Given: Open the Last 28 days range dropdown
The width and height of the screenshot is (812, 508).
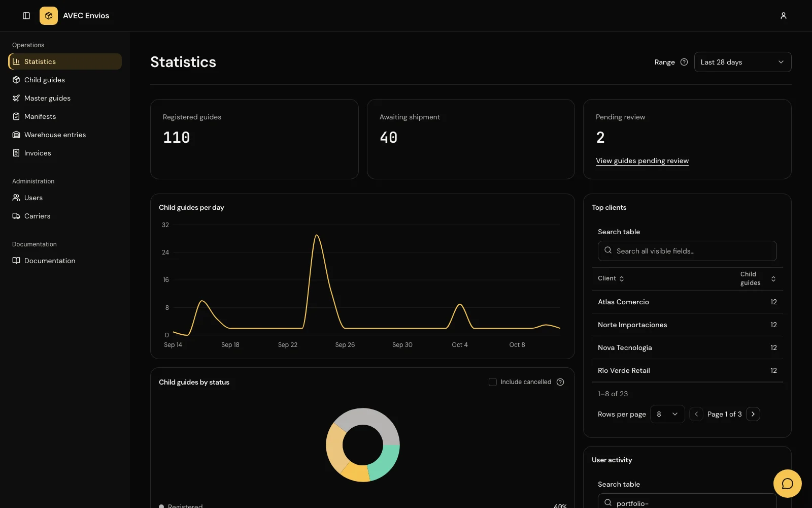Looking at the screenshot, I should click(x=742, y=62).
